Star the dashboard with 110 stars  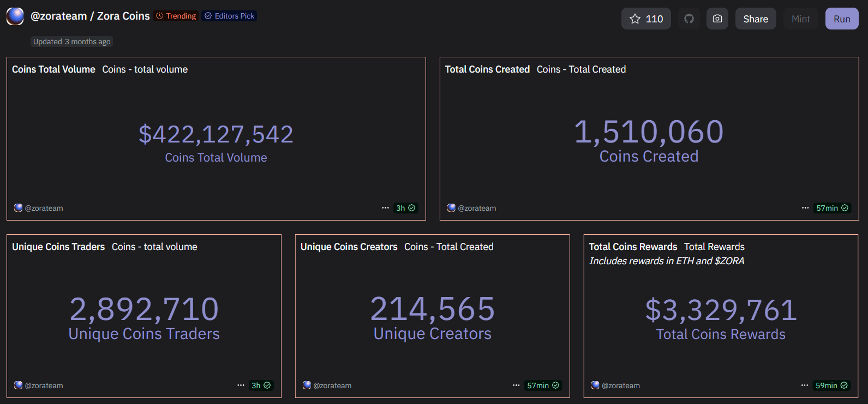[x=646, y=19]
